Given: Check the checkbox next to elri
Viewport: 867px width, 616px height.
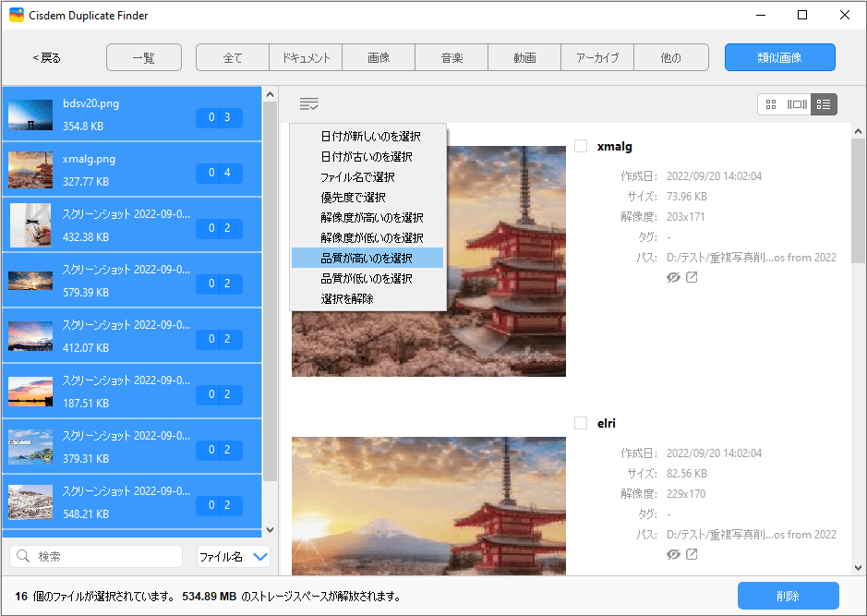Looking at the screenshot, I should coord(581,423).
